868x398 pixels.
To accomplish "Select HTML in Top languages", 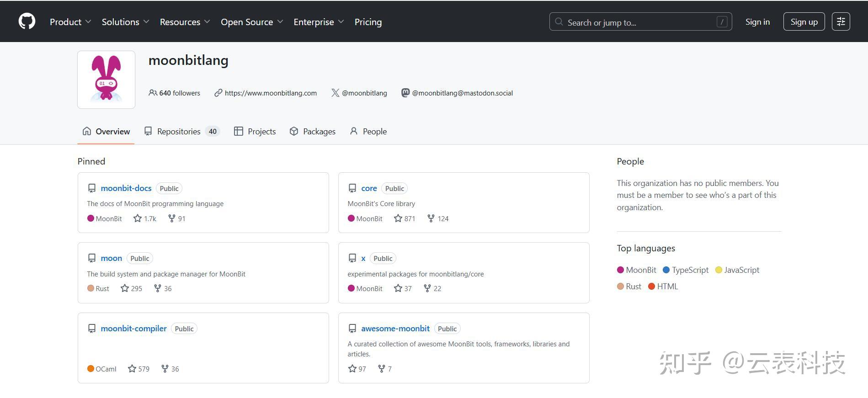I will [663, 287].
